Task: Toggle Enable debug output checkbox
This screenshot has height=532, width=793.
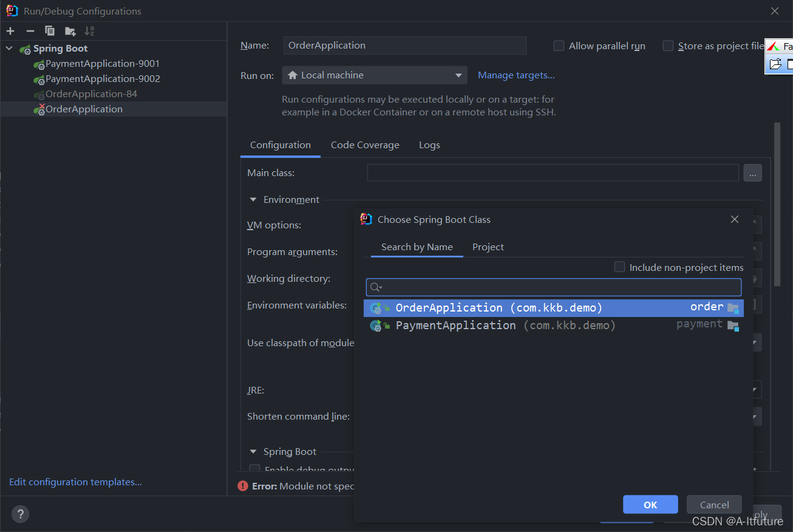Action: click(255, 469)
